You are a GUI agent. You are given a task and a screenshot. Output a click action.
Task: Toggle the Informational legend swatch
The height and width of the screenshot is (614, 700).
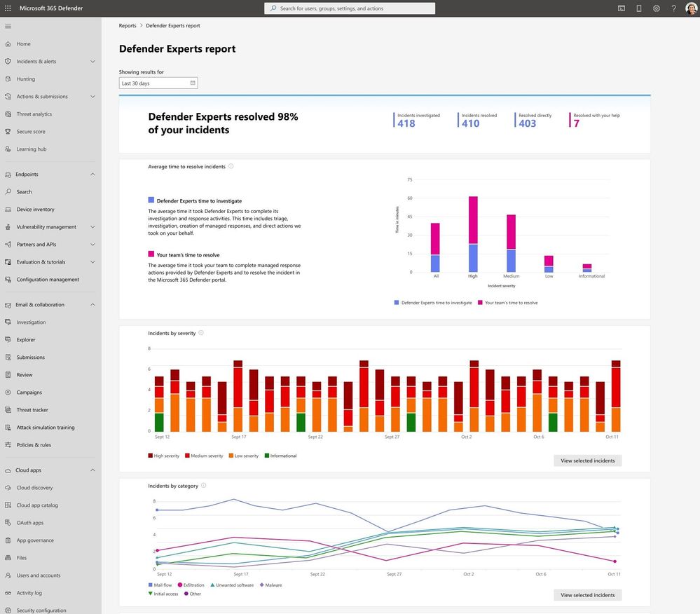coord(267,456)
